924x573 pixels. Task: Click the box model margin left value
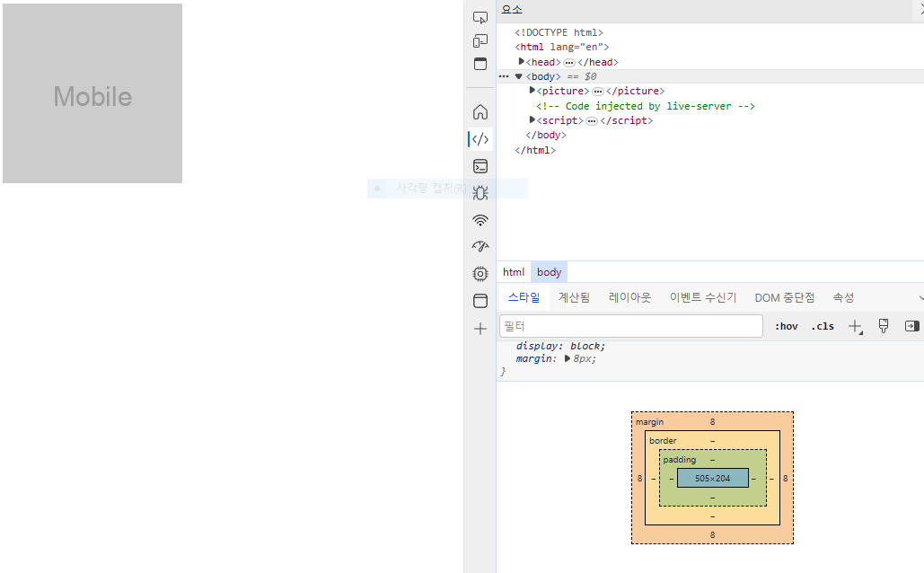[639, 478]
